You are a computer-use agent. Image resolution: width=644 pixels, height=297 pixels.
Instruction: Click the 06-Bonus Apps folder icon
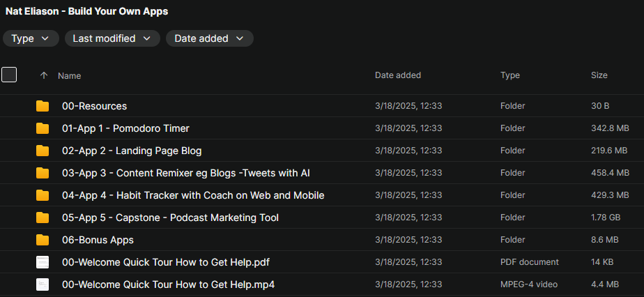click(x=43, y=240)
